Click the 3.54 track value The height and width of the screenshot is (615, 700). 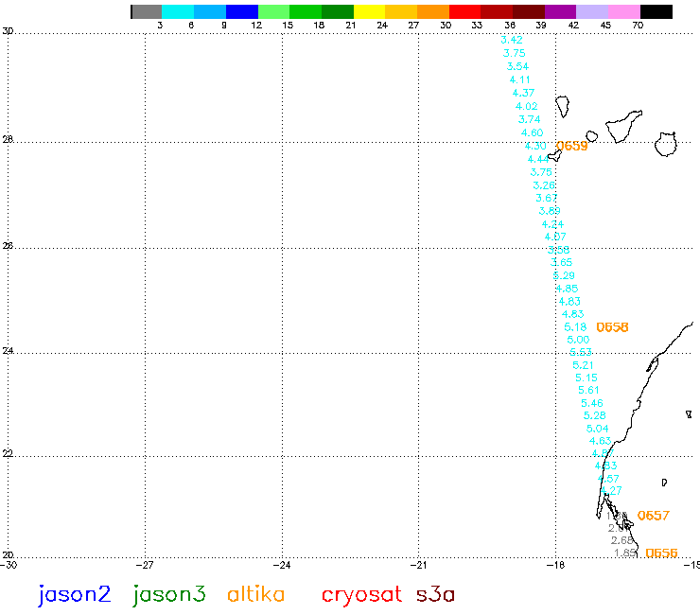pos(517,66)
